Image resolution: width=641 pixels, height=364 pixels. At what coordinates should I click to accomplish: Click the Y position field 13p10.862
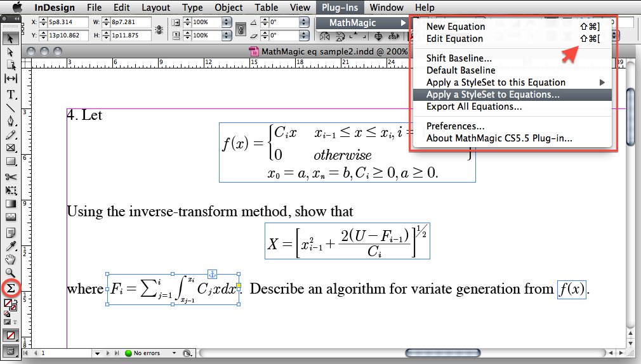pos(68,36)
